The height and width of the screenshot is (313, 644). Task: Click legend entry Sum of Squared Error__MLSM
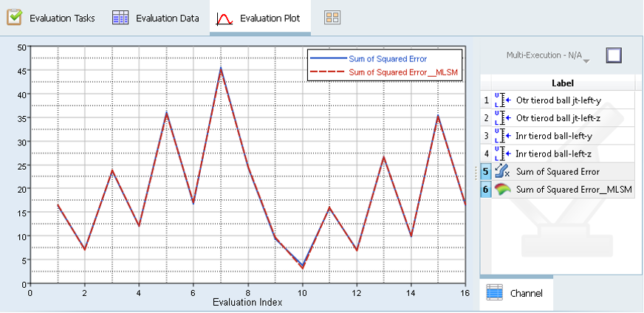tap(403, 72)
